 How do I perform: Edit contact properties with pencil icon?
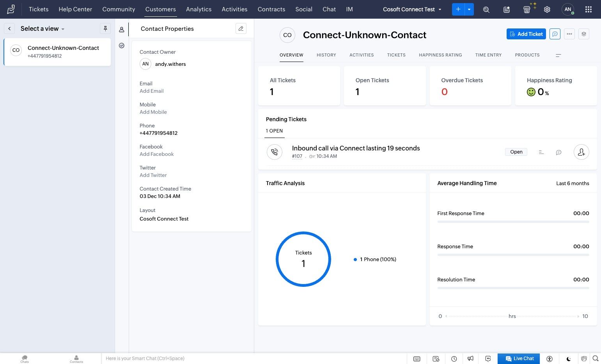[x=241, y=28]
